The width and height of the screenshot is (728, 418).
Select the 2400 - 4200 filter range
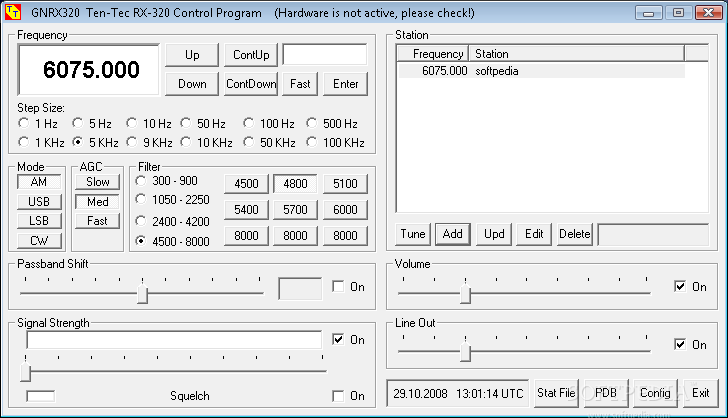point(172,221)
